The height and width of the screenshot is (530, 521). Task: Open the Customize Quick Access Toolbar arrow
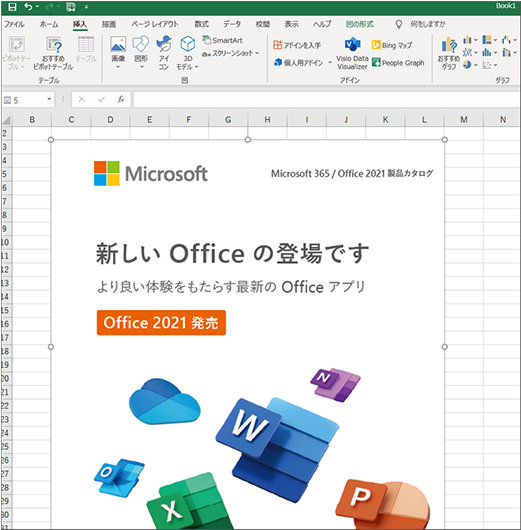[x=86, y=7]
